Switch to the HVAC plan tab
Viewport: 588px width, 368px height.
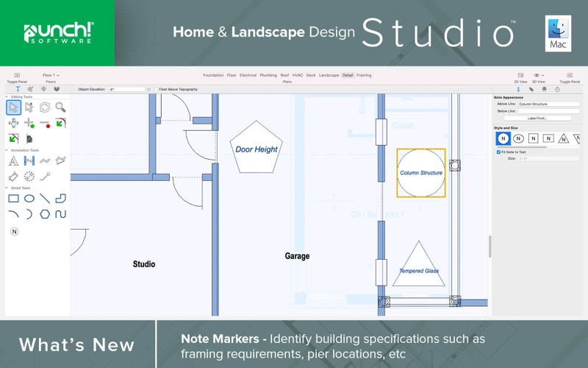pyautogui.click(x=298, y=75)
